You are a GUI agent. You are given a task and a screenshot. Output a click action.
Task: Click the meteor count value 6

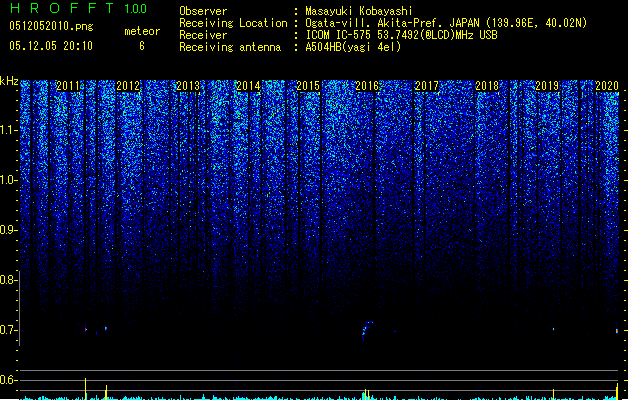142,46
